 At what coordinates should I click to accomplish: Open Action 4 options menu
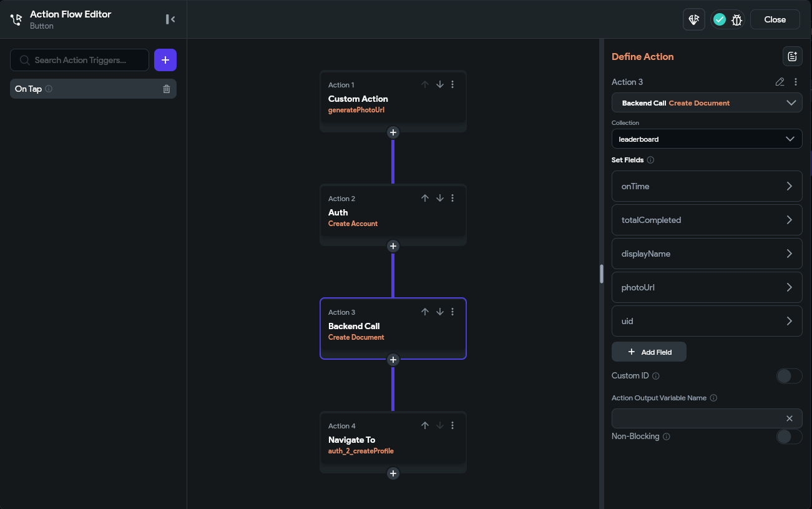click(452, 425)
